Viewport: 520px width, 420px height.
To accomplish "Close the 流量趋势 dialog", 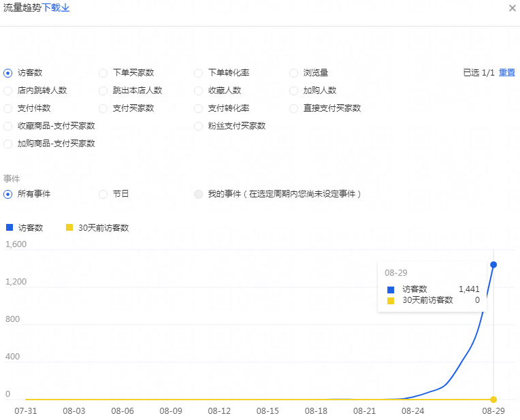I will 512,8.
